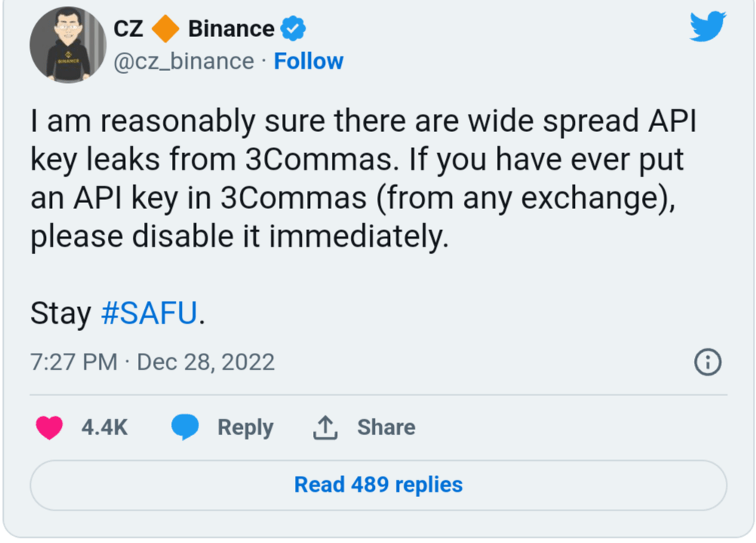Open CZ's cartoon profile avatar
This screenshot has height=543, width=756.
(x=68, y=45)
